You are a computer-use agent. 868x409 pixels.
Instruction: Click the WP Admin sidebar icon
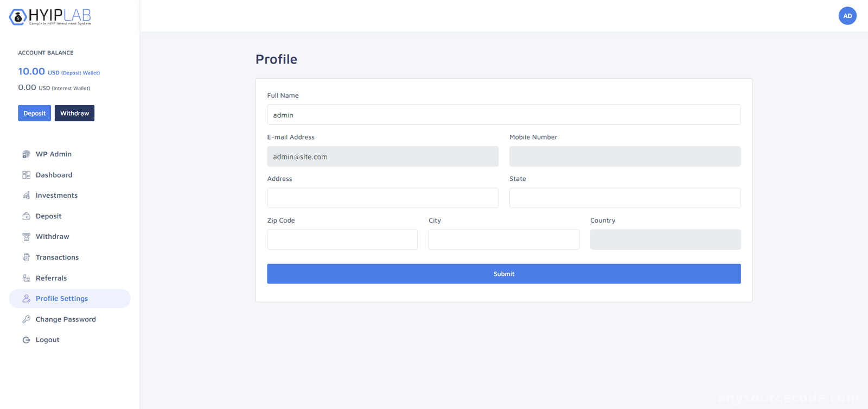coord(26,154)
